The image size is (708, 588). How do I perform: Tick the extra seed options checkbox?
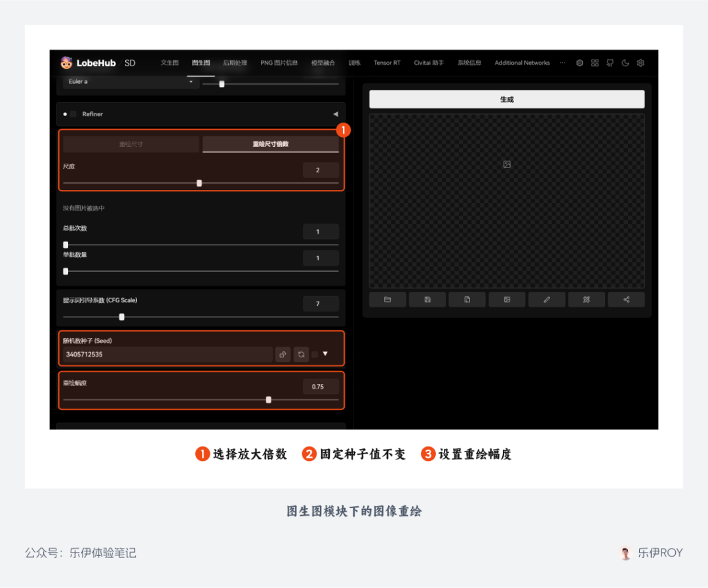click(315, 355)
